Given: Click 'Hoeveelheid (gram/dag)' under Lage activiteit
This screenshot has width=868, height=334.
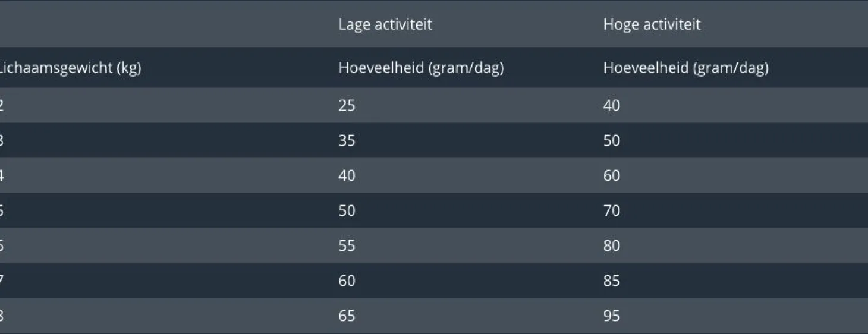Looking at the screenshot, I should pos(421,68).
